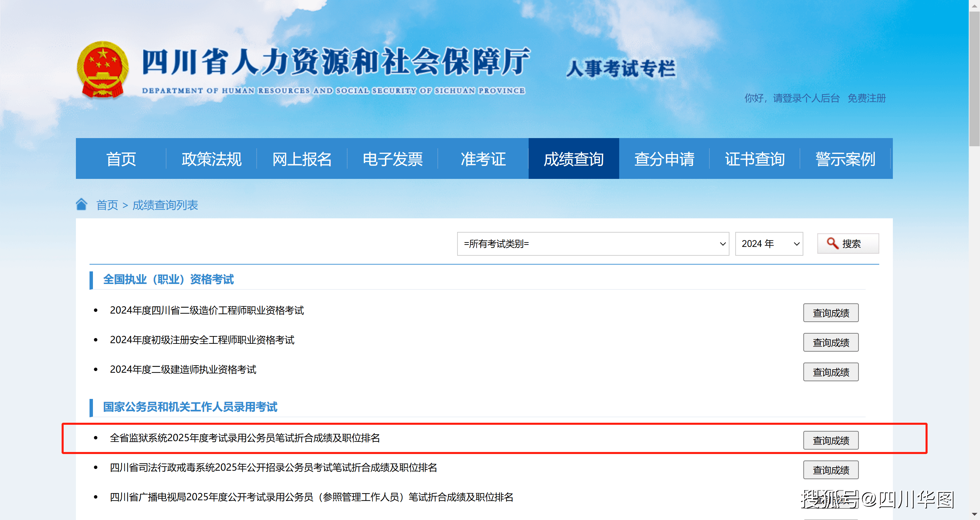
Task: Go to the 网上报名 tab
Action: pyautogui.click(x=302, y=159)
